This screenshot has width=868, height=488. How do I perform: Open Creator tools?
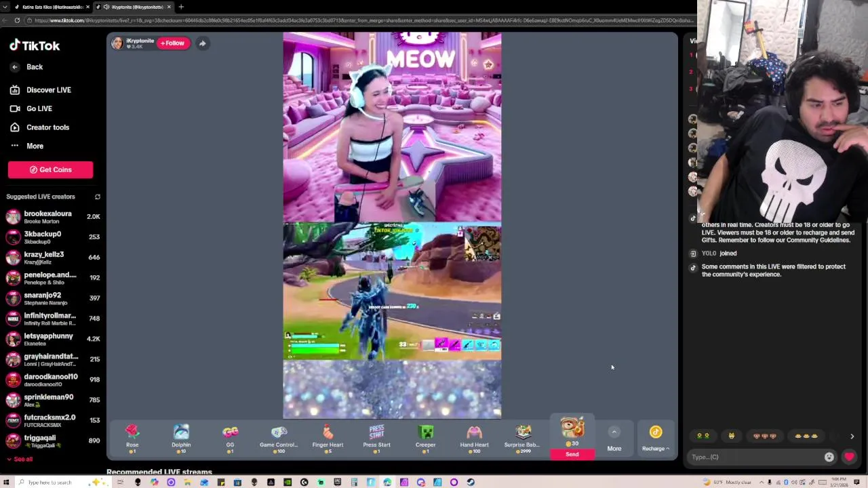(39, 127)
